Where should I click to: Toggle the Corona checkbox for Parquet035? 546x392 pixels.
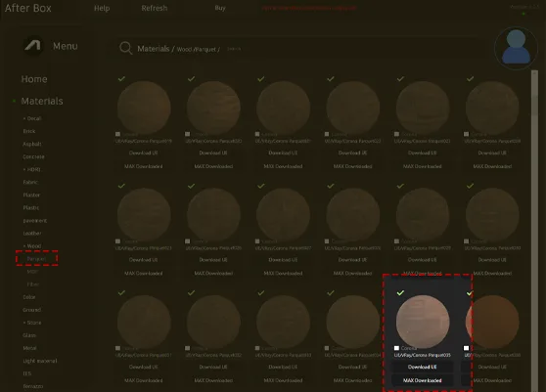coord(396,348)
